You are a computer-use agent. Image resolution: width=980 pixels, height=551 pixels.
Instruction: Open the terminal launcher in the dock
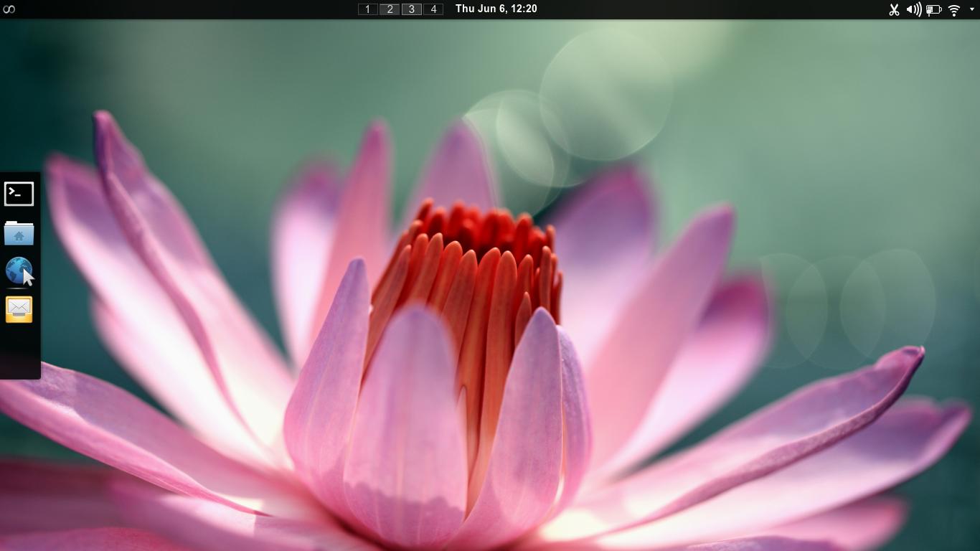[x=19, y=194]
